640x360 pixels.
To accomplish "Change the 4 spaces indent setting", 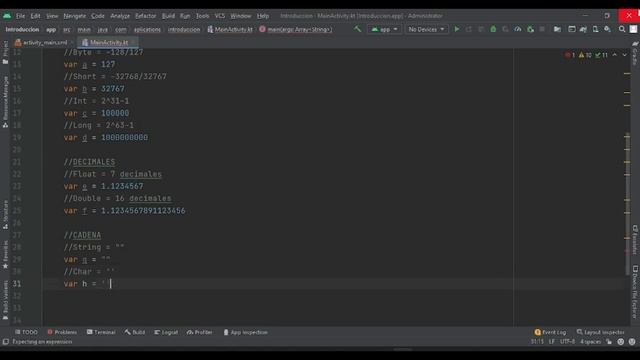I will click(x=590, y=342).
